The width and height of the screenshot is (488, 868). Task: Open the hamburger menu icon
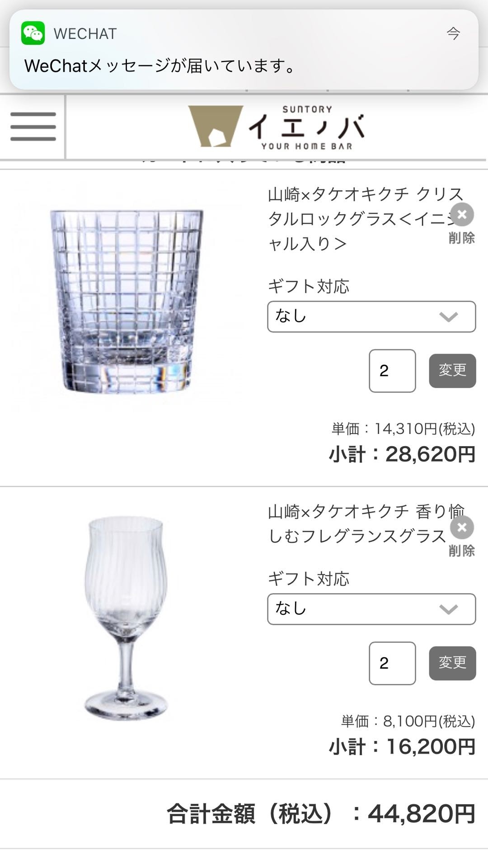click(33, 127)
